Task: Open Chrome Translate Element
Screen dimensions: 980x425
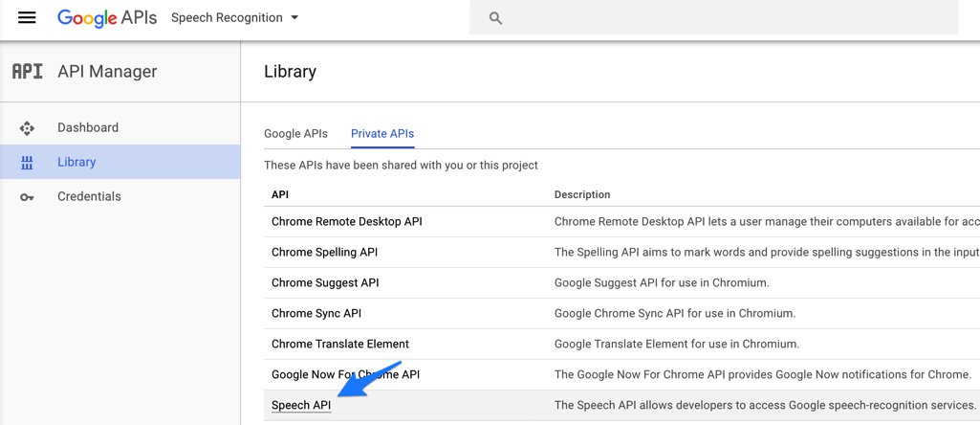Action: 340,345
